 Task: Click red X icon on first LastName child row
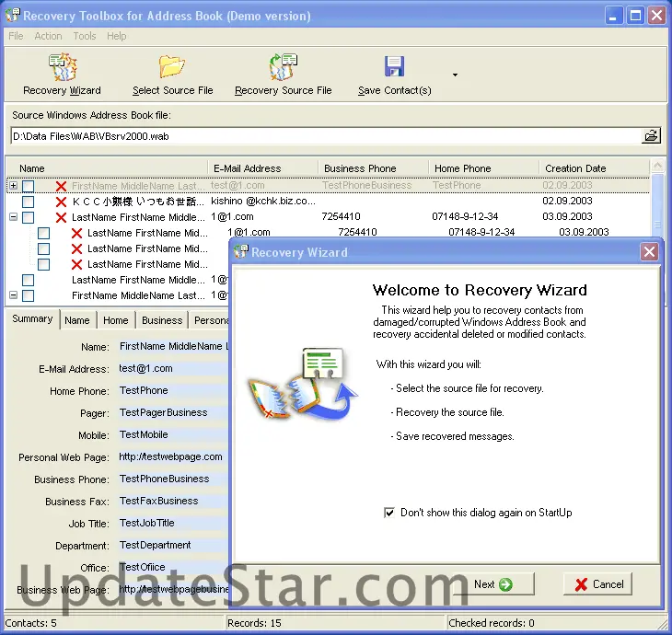tap(76, 233)
